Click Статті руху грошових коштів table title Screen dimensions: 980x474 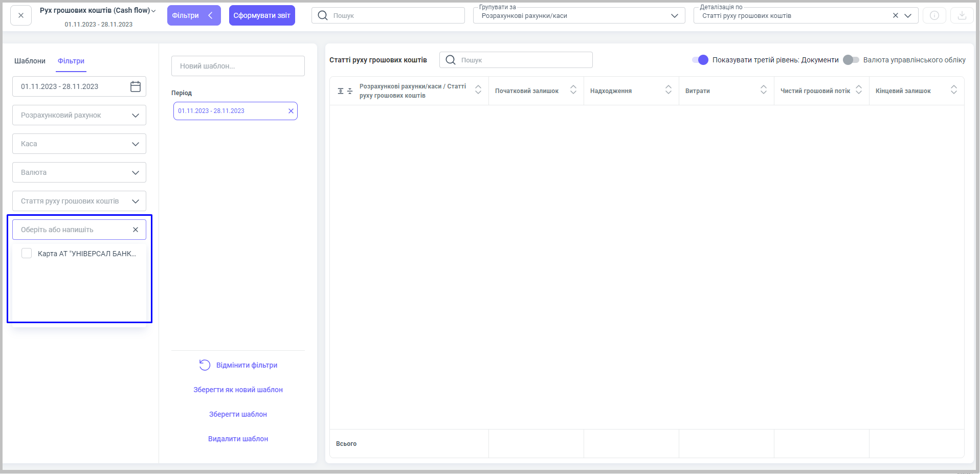pos(378,60)
